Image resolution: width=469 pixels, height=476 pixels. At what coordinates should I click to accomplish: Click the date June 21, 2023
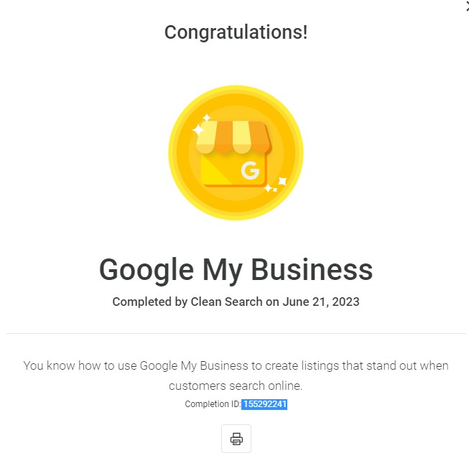(321, 302)
